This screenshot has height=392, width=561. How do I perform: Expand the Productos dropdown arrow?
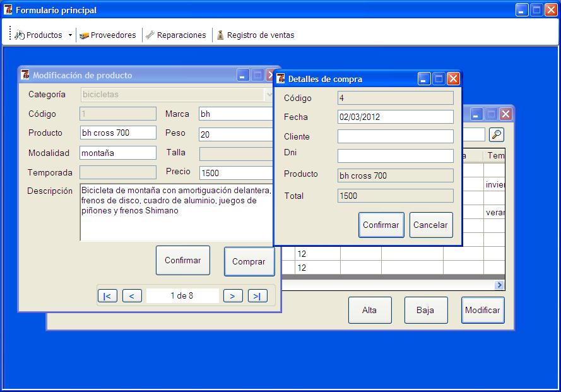pyautogui.click(x=70, y=35)
